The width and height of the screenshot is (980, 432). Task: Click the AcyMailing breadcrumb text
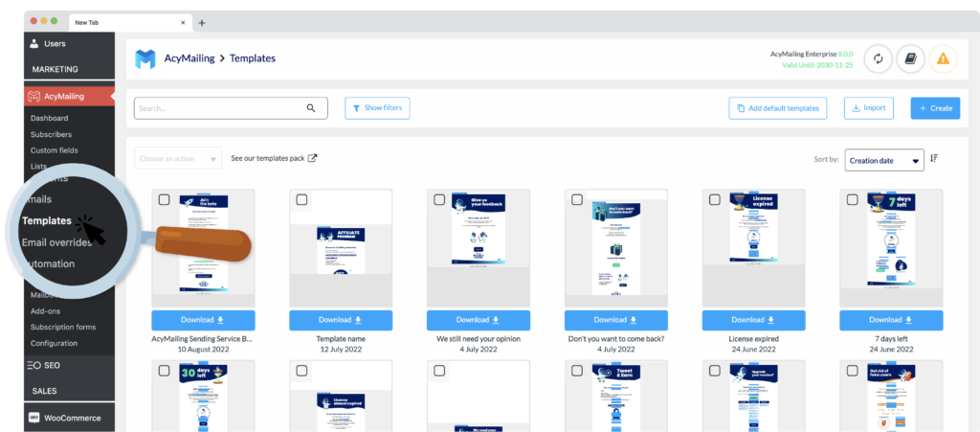tap(189, 58)
